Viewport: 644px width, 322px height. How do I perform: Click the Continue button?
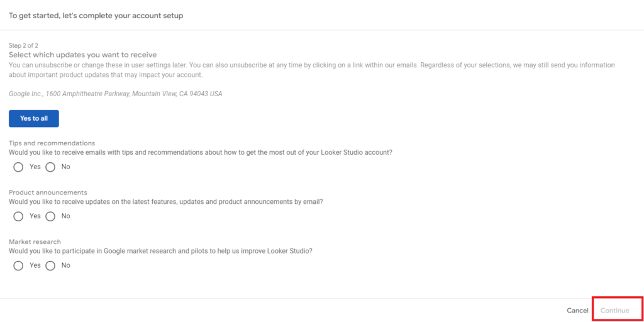pyautogui.click(x=614, y=311)
